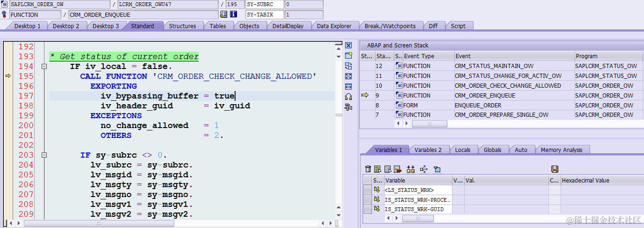The width and height of the screenshot is (644, 228).
Task: Click the tool-settings wrench icon beside editor
Action: 348,107
